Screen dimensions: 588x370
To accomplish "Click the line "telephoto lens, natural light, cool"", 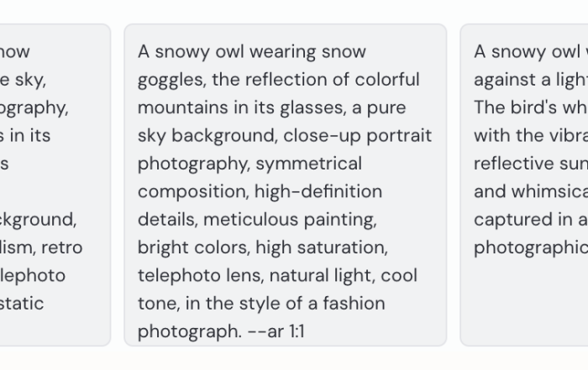I will click(x=277, y=276).
